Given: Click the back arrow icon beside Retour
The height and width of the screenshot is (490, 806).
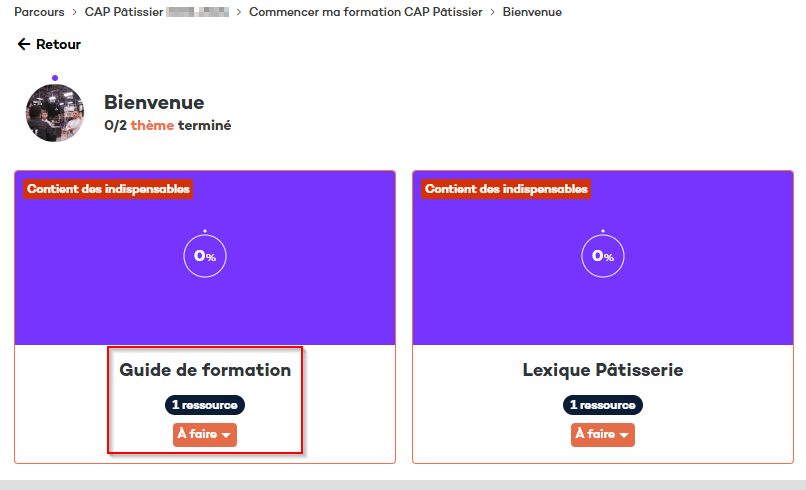Looking at the screenshot, I should tap(24, 45).
